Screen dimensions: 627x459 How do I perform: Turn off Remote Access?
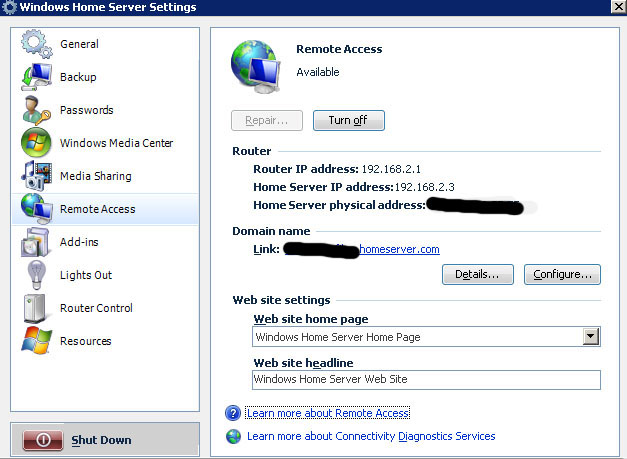pos(349,120)
